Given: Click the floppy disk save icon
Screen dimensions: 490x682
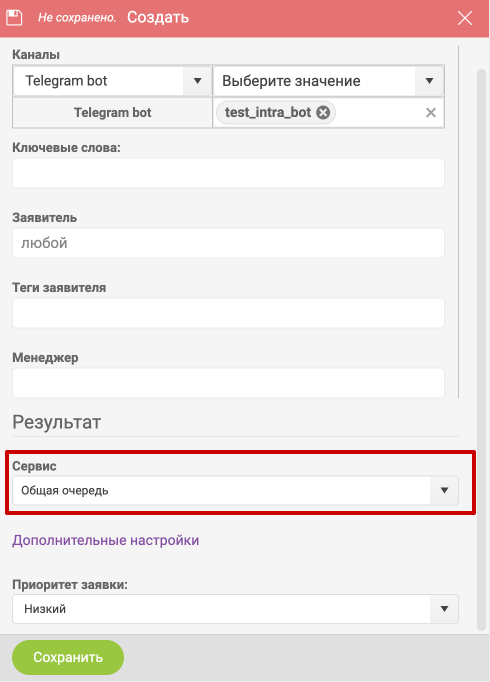Looking at the screenshot, I should point(14,18).
